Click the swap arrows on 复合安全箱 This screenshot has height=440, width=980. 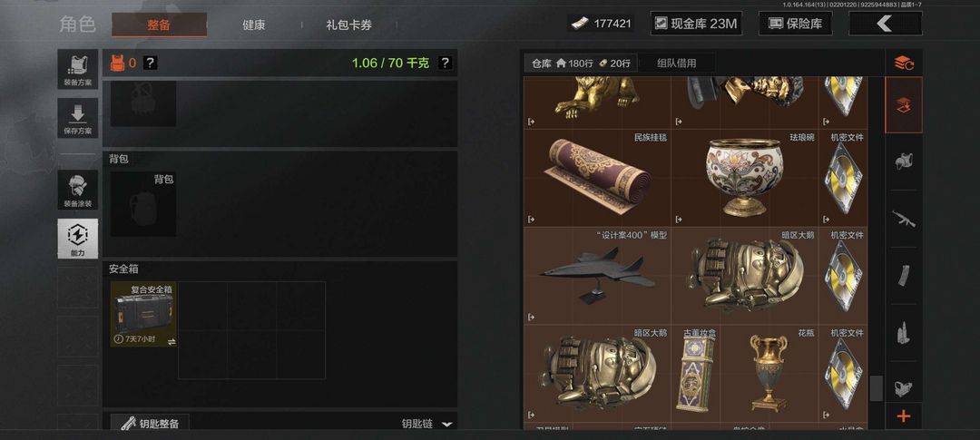coord(171,341)
